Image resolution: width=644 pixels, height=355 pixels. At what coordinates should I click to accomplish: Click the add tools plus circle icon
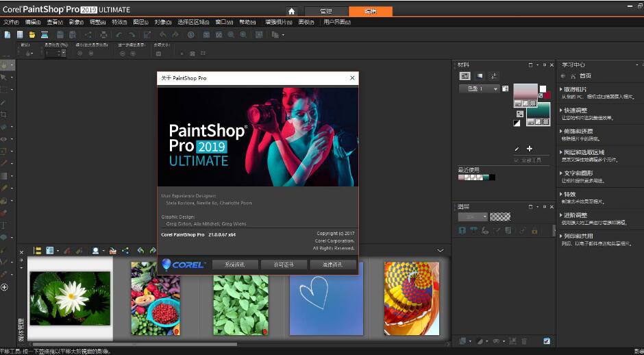tap(4, 287)
